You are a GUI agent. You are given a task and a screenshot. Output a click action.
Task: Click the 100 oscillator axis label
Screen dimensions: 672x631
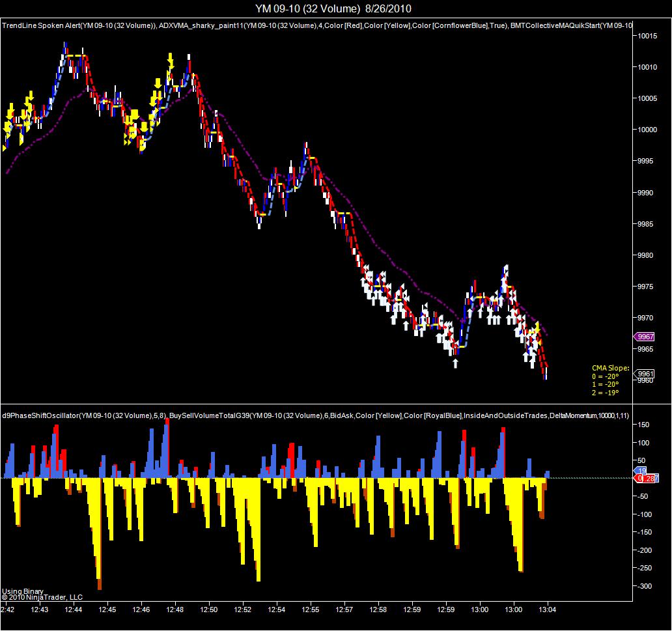pos(643,443)
